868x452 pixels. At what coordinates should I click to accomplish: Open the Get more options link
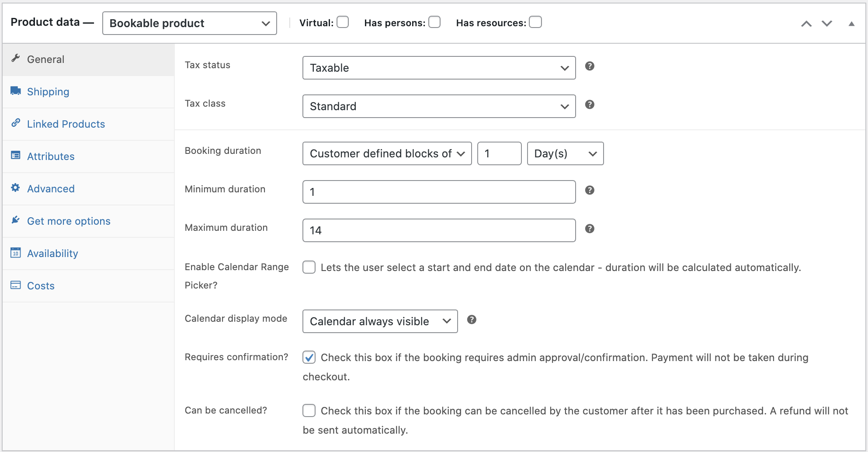pos(69,221)
